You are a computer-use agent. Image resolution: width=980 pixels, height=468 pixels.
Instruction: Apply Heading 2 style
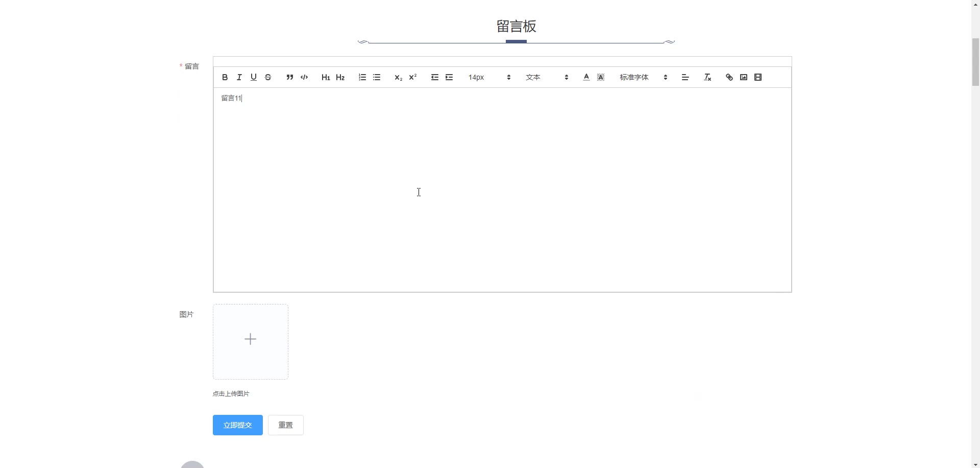340,77
